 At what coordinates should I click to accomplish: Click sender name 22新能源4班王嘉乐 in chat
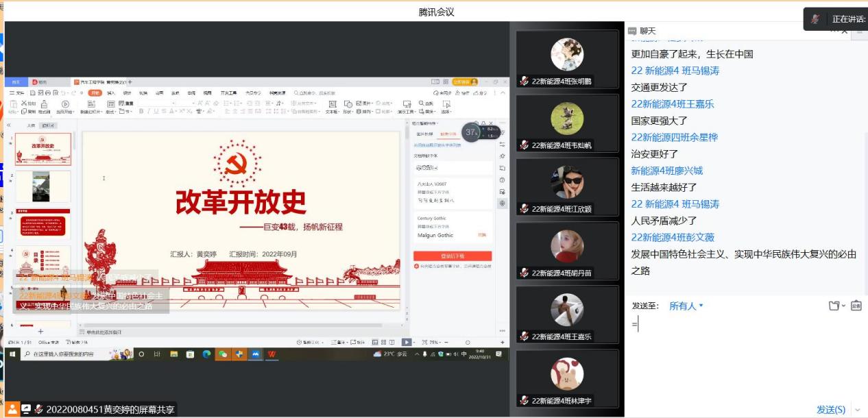click(673, 104)
